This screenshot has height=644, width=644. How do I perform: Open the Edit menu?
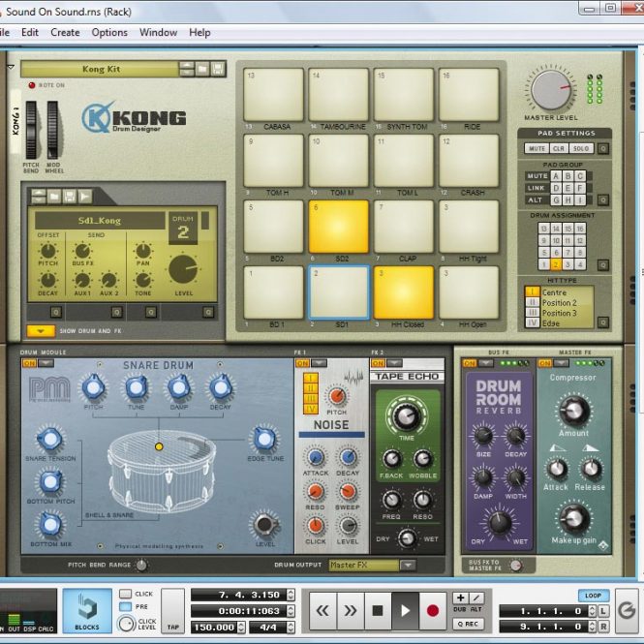[x=30, y=33]
